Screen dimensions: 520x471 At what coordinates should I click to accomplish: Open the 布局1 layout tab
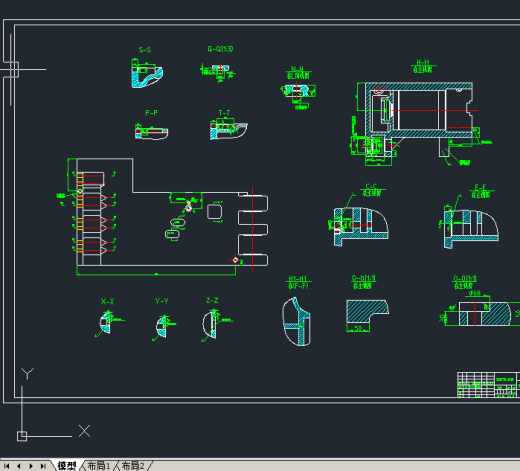tap(99, 466)
